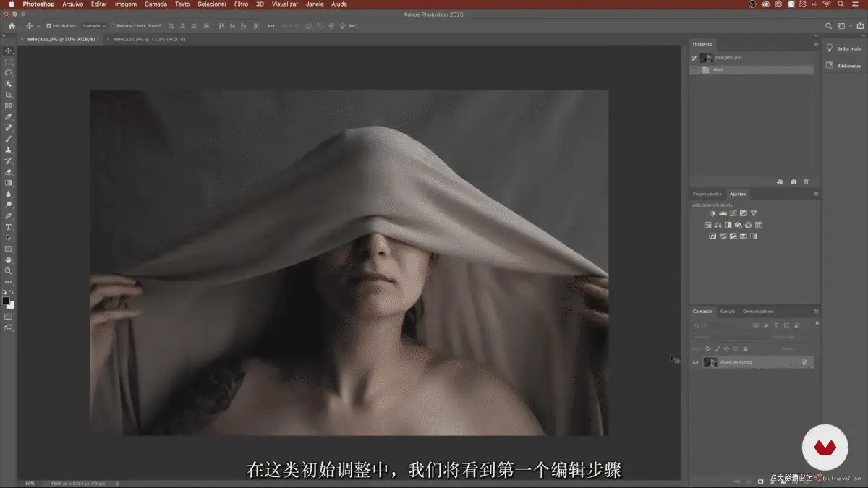Viewport: 868px width, 488px height.
Task: Open the Opacidade dropdown
Action: (809, 337)
